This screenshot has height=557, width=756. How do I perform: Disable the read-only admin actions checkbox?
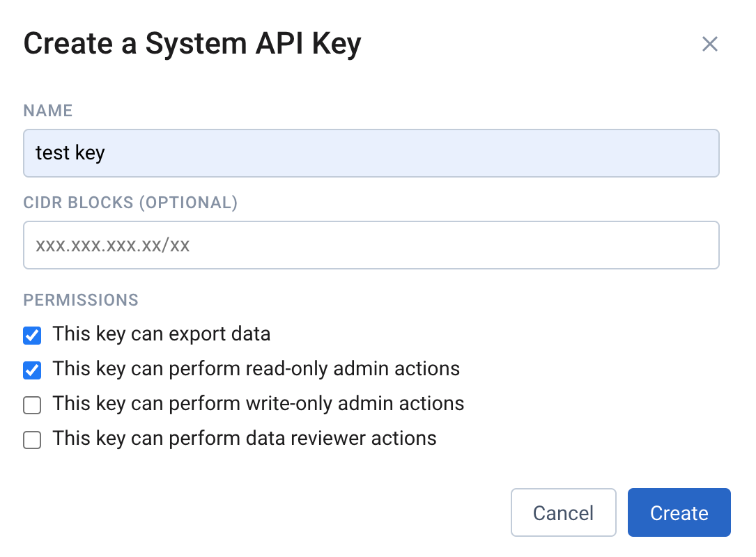(x=32, y=370)
